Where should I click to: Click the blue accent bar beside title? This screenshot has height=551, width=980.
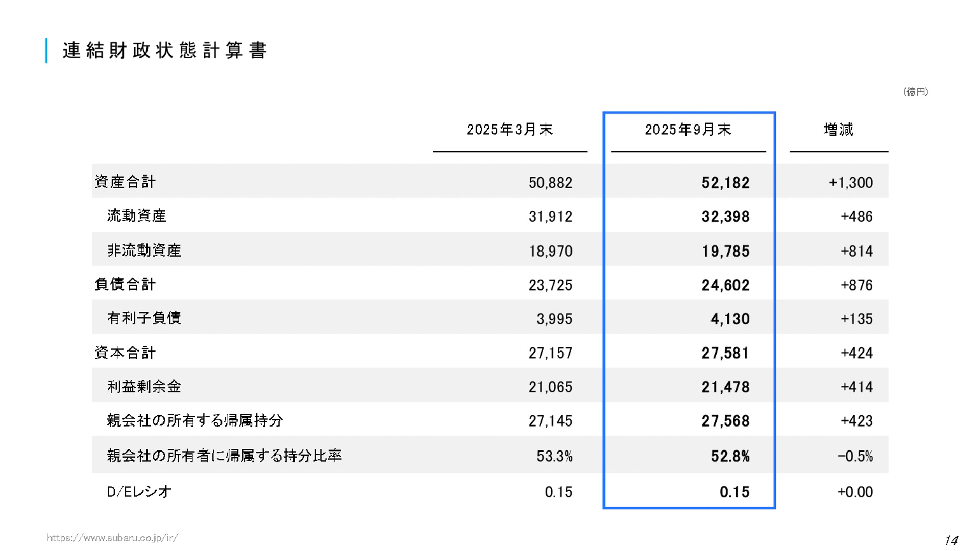click(47, 49)
